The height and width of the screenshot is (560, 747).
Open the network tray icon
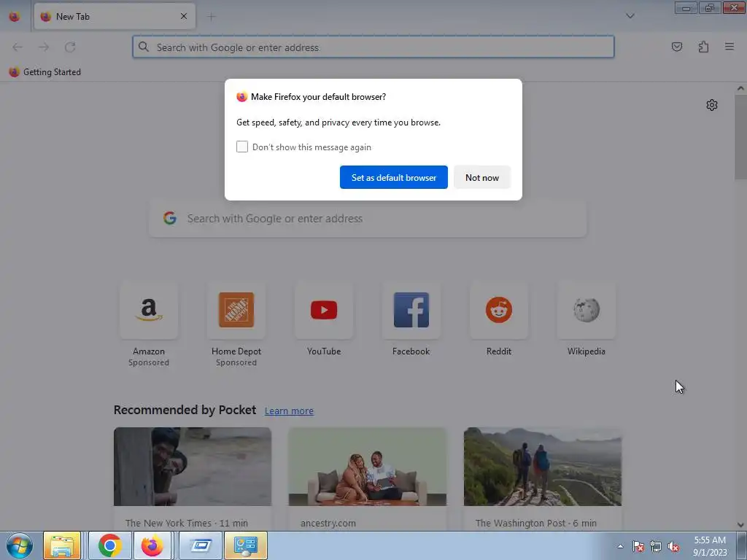pos(656,547)
